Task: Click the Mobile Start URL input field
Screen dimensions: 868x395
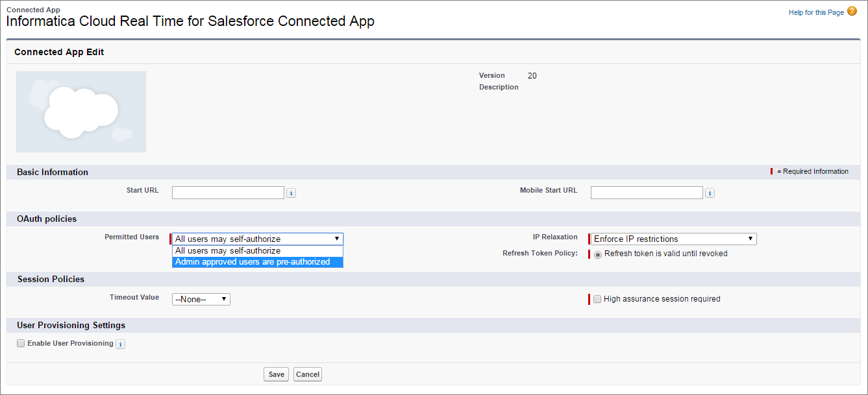Action: [x=647, y=193]
